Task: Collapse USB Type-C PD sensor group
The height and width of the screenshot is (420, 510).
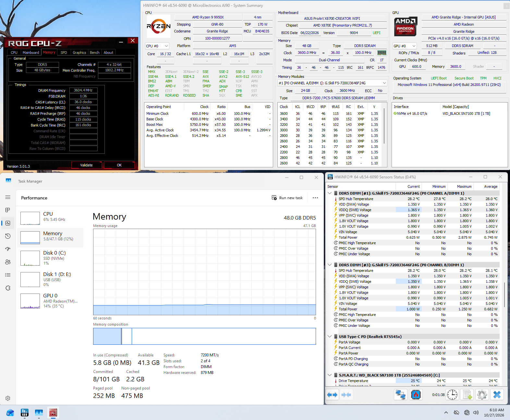Action: tap(330, 337)
